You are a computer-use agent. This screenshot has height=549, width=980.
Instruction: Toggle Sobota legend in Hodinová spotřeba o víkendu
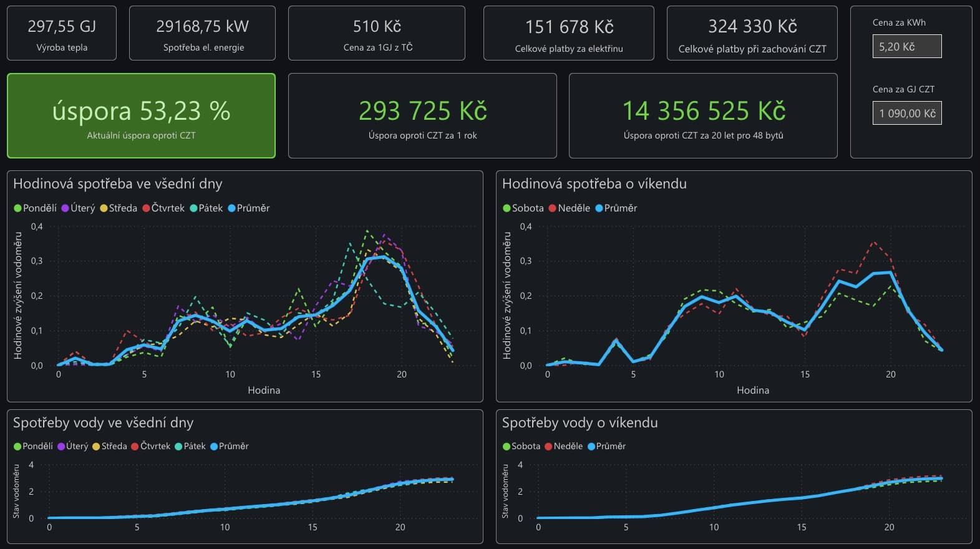pyautogui.click(x=523, y=208)
